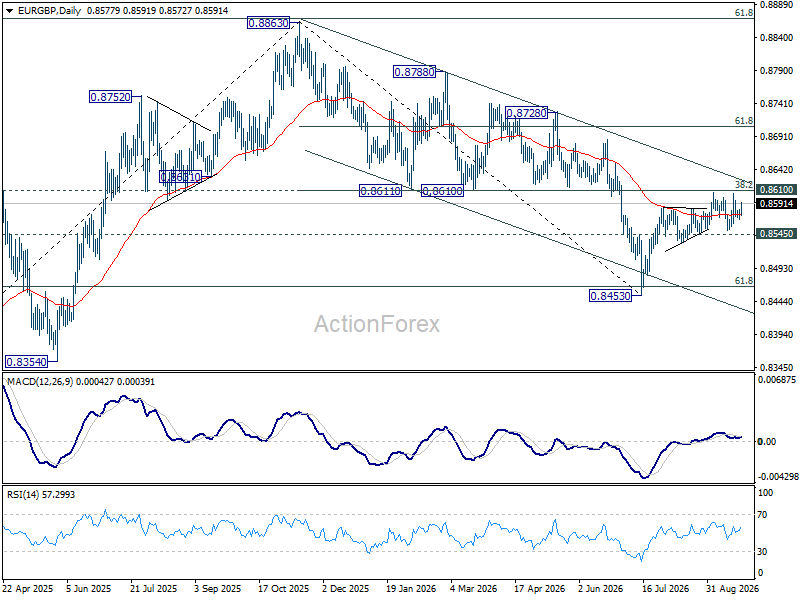The height and width of the screenshot is (600, 800).
Task: Click the 38.2 Fibonacci level label
Action: coord(744,184)
